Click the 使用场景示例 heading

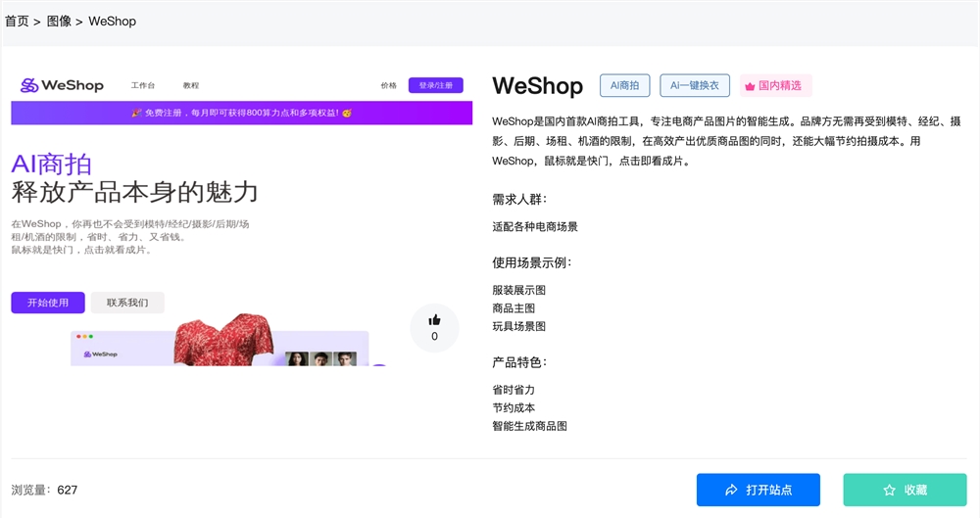(x=532, y=262)
